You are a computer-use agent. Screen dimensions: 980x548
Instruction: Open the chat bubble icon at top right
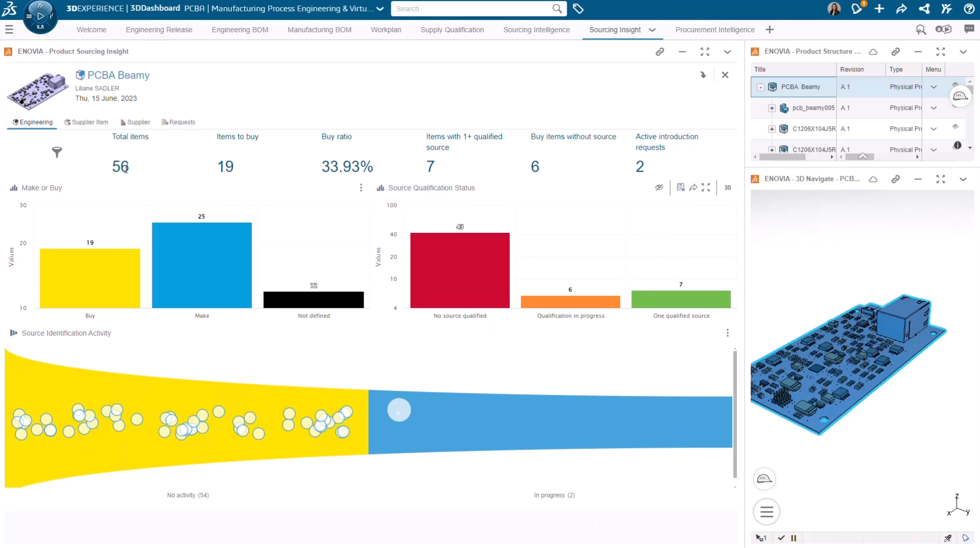click(969, 30)
